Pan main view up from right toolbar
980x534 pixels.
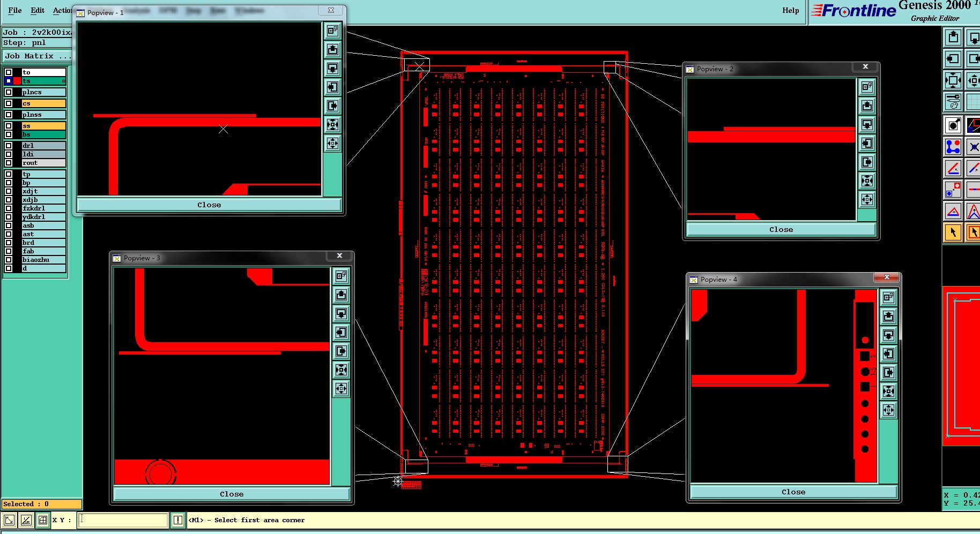click(953, 37)
